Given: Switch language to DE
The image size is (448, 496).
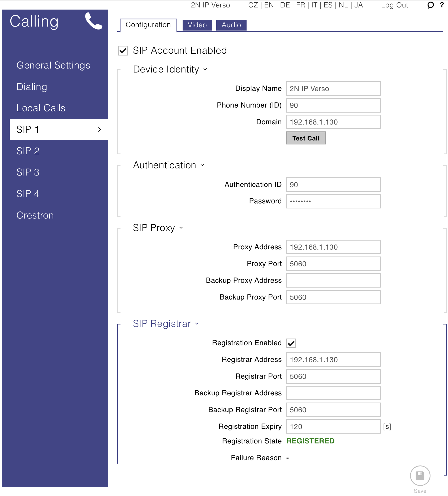Looking at the screenshot, I should pyautogui.click(x=285, y=5).
